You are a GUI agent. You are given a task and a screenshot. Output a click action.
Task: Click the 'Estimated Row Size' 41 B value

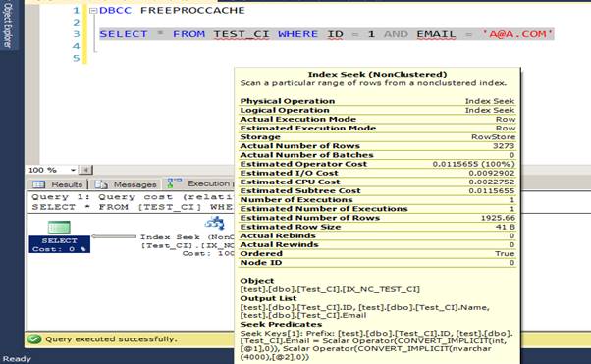pyautogui.click(x=506, y=227)
